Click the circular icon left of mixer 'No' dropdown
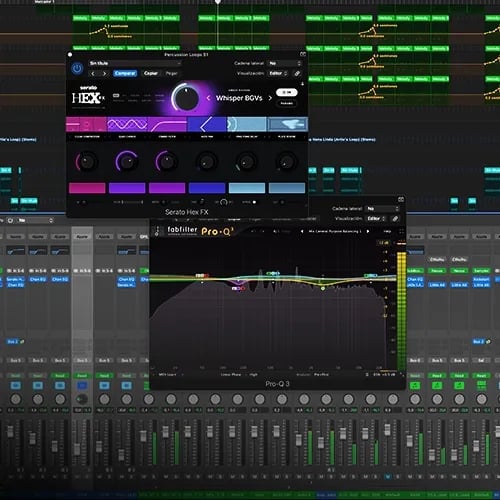Image resolution: width=500 pixels, height=500 pixels. 10,220
